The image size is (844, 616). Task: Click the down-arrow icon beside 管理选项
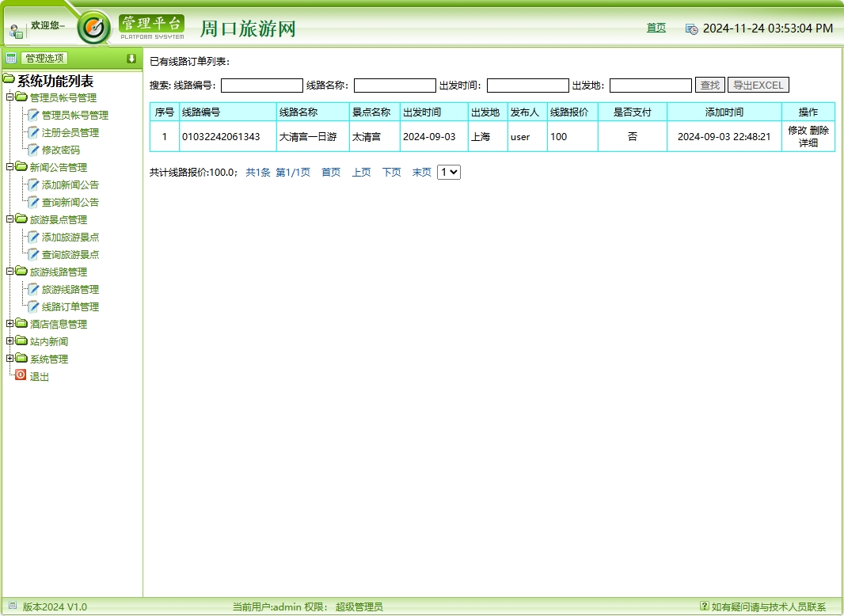pos(131,59)
